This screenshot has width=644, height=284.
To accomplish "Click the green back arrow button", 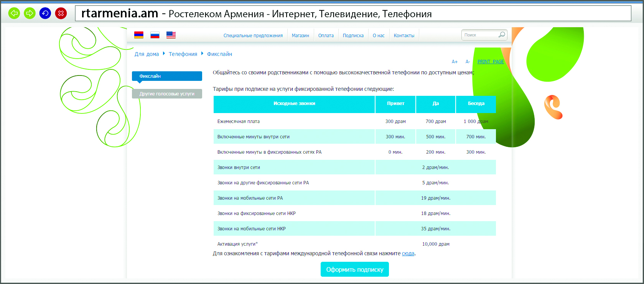I will coord(14,13).
